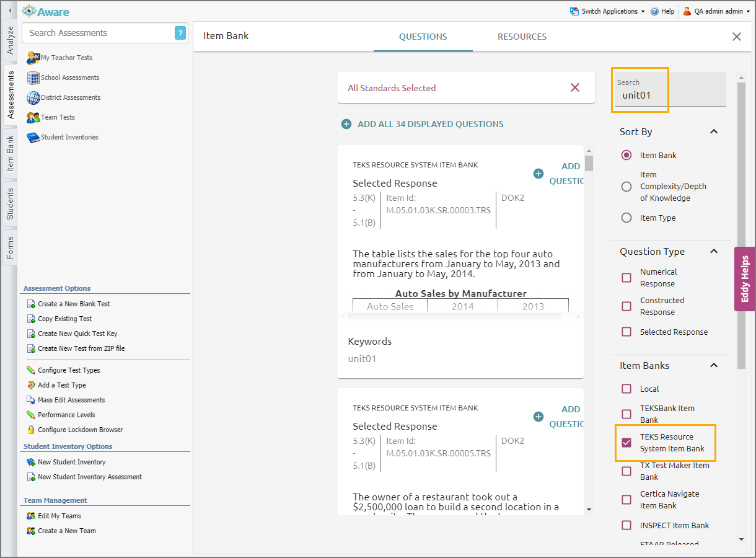The image size is (756, 558).
Task: Open the Students side tab
Action: pos(11,204)
